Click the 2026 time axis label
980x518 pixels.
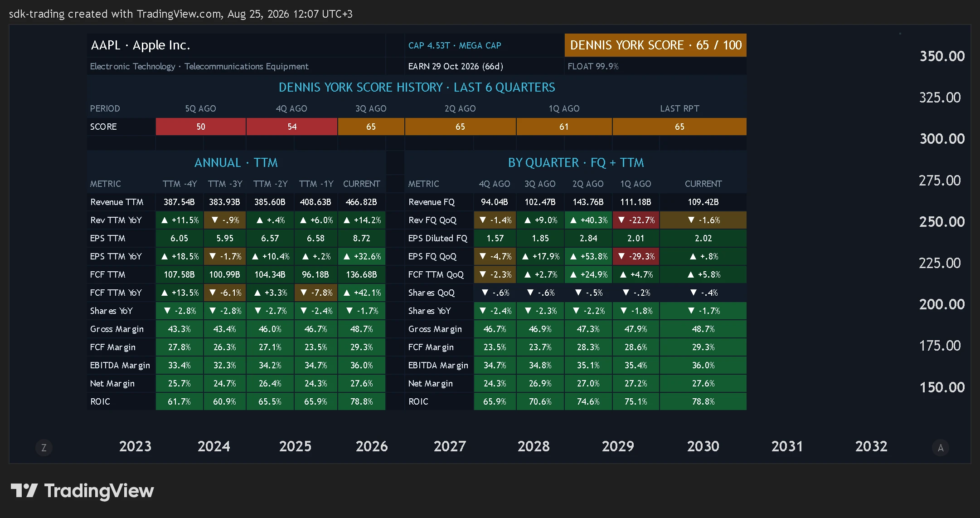(372, 446)
